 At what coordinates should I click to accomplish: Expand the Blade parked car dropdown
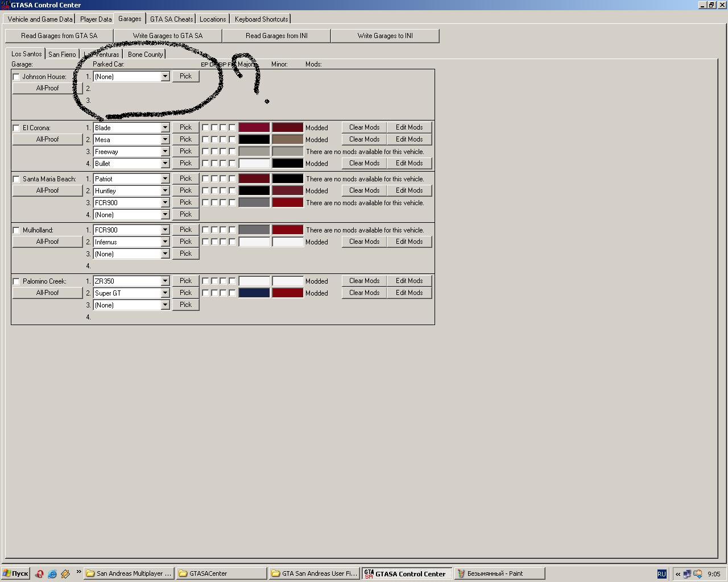coord(165,128)
